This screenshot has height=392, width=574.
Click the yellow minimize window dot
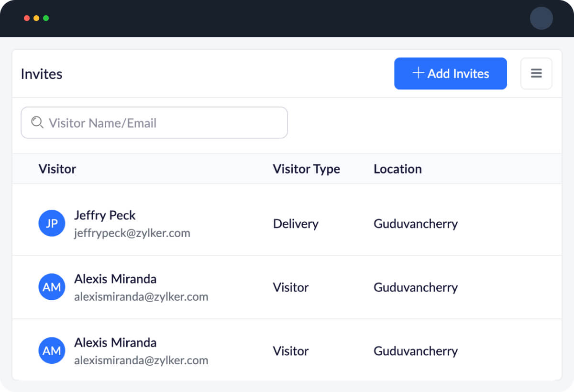[x=36, y=18]
